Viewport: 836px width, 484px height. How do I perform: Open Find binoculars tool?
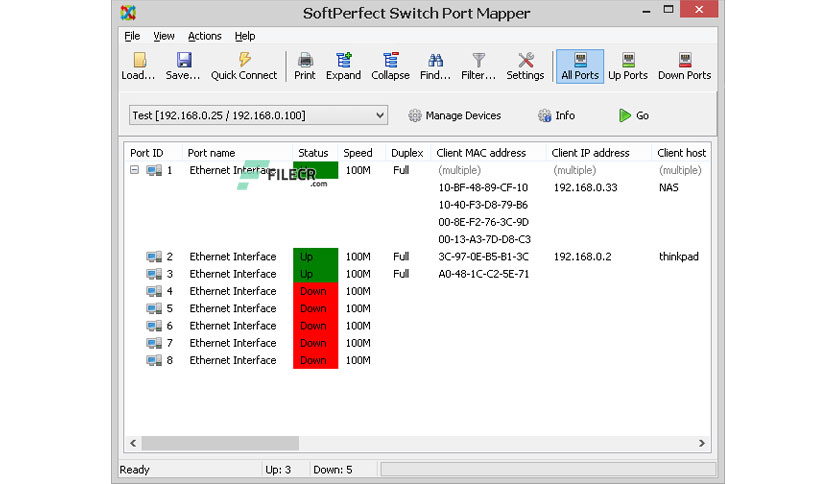[x=435, y=66]
